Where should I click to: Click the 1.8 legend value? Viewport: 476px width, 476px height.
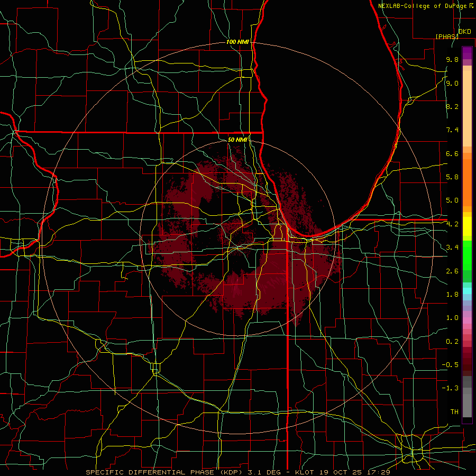click(x=452, y=295)
